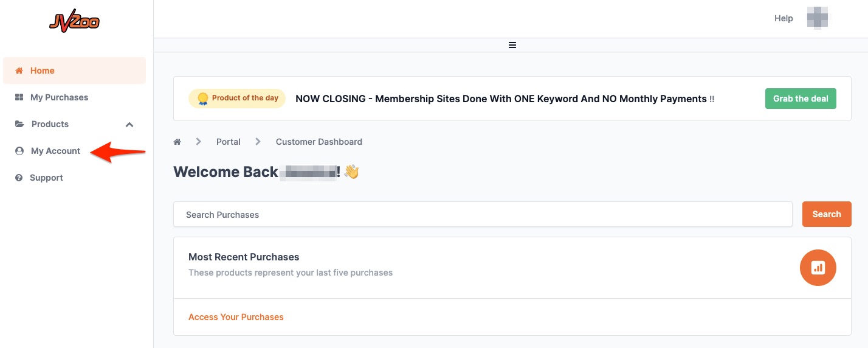Viewport: 868px width, 348px height.
Task: Click the orange chart circle icon
Action: tap(818, 267)
